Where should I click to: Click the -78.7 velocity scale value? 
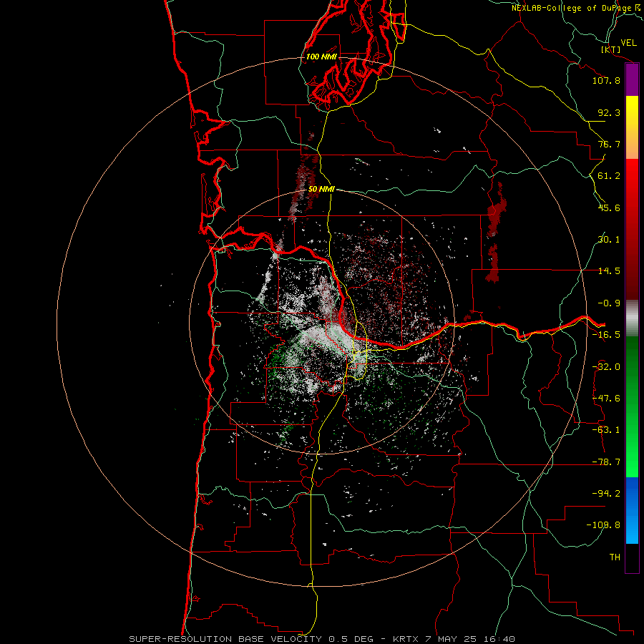[606, 462]
